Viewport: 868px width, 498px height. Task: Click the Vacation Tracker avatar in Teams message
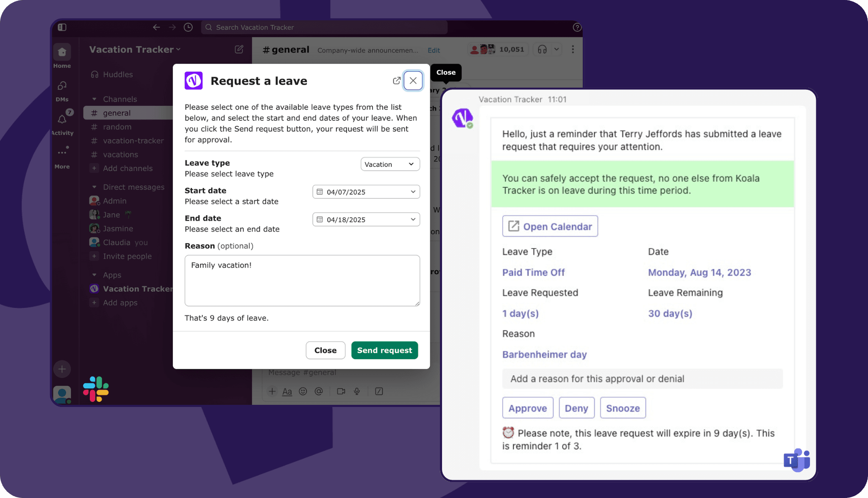click(x=462, y=118)
